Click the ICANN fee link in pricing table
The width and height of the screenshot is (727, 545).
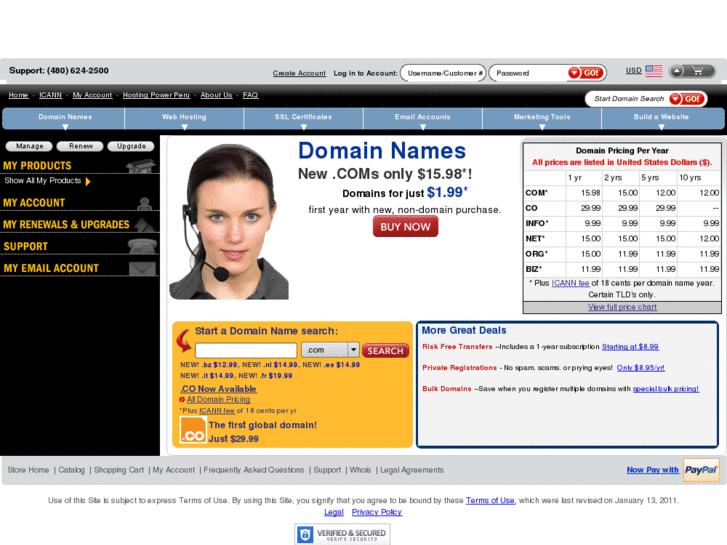pyautogui.click(x=570, y=283)
